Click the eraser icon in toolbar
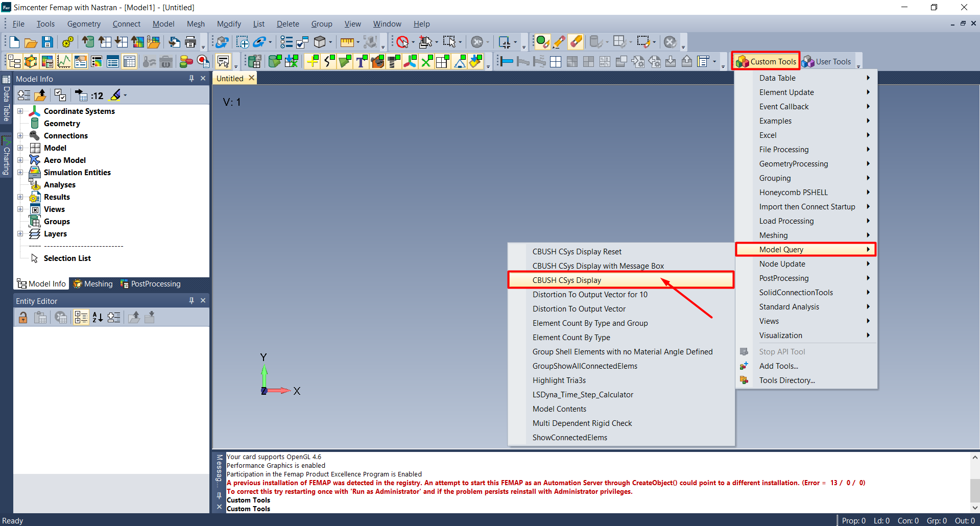Image resolution: width=980 pixels, height=526 pixels. [x=576, y=42]
